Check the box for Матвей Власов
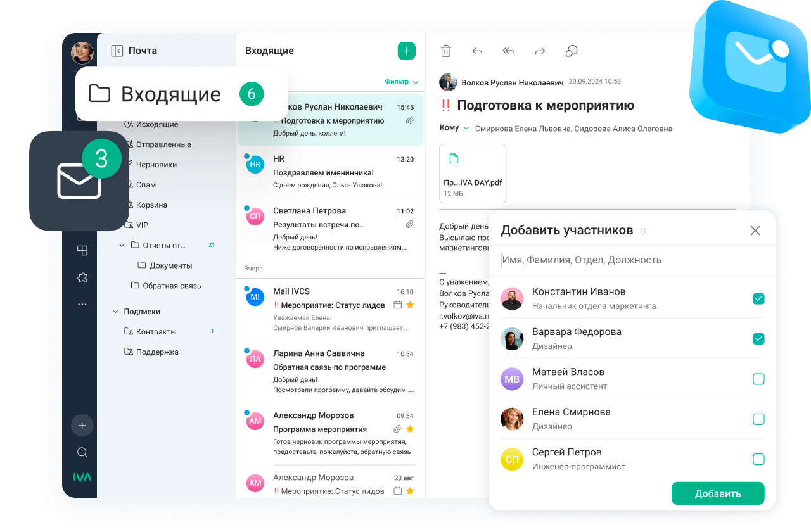The height and width of the screenshot is (532, 811). point(758,379)
